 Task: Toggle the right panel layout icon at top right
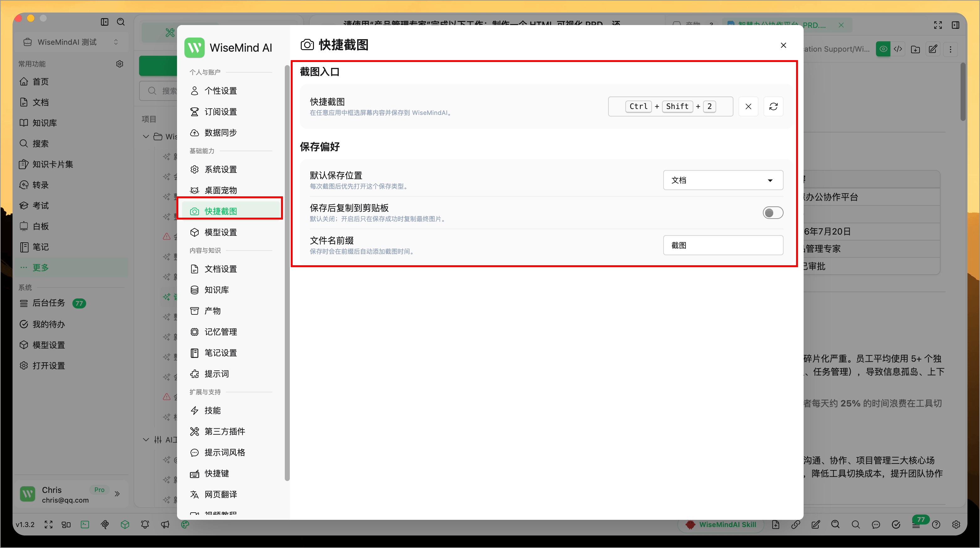(956, 25)
